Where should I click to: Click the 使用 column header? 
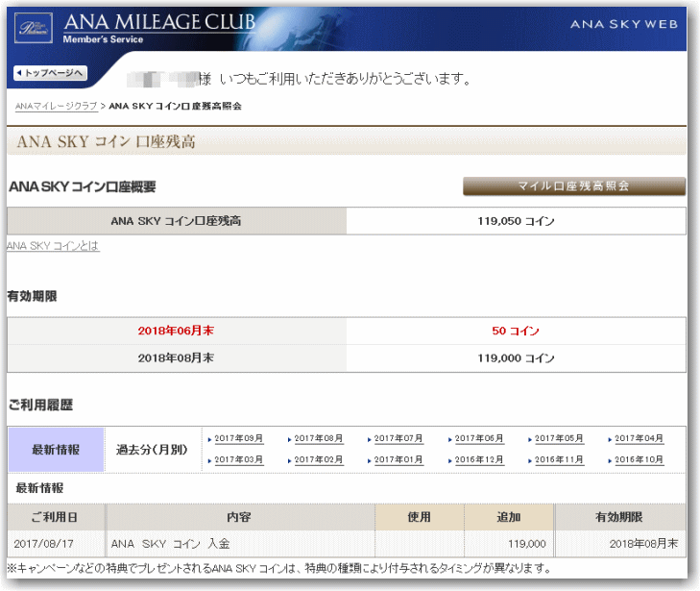[x=420, y=517]
